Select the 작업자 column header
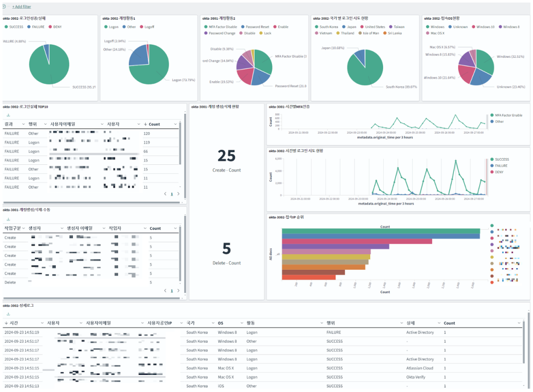This screenshot has width=533, height=392. (x=115, y=228)
